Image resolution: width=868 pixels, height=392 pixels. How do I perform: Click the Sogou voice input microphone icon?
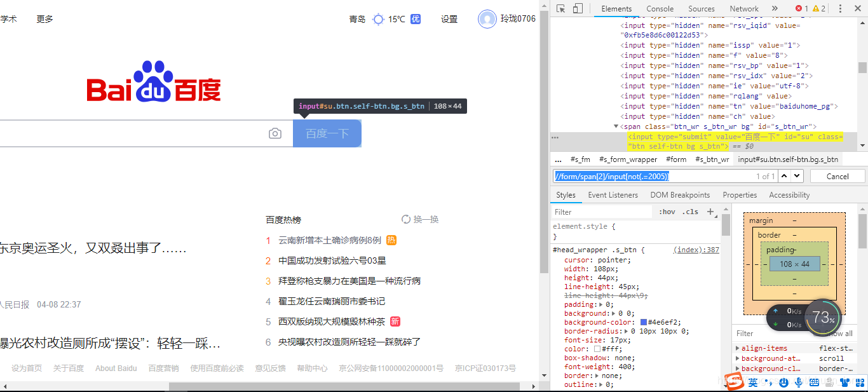(799, 382)
